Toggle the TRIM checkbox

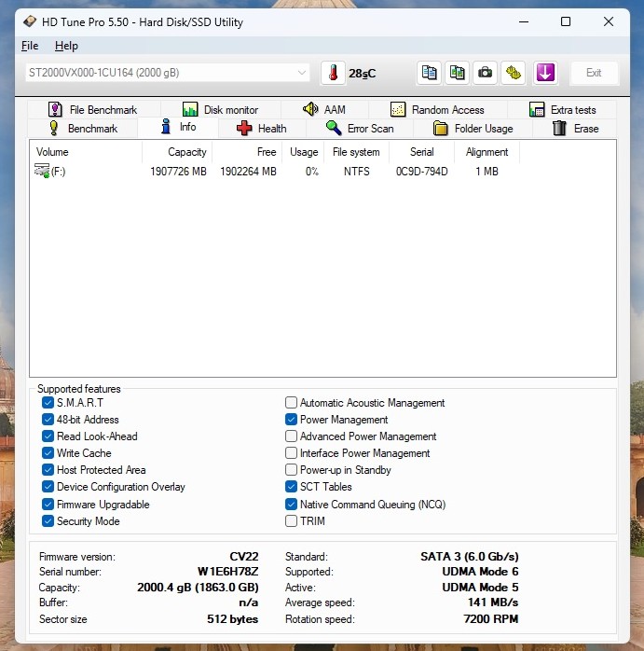tap(292, 521)
